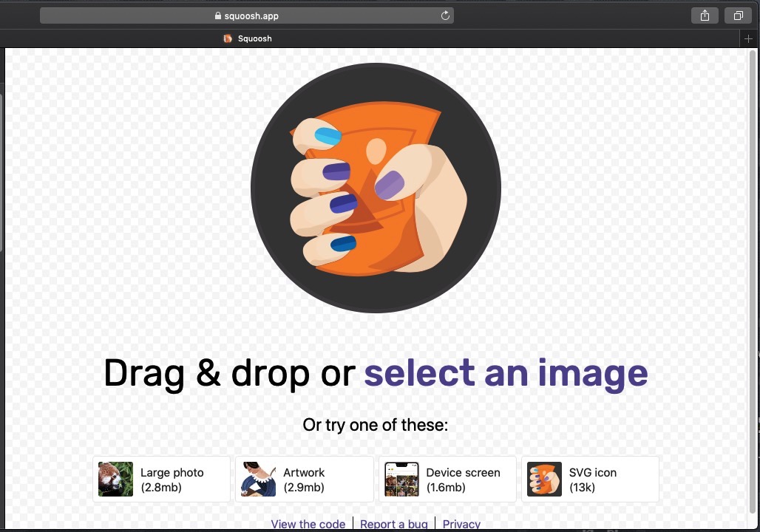760x532 pixels.
Task: Click the SVG icon sample thumbnail
Action: [x=544, y=480]
